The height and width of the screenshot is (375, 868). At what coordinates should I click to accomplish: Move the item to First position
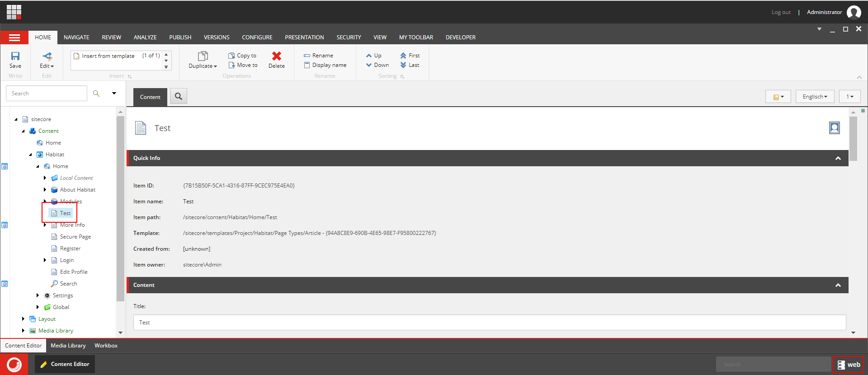(410, 56)
